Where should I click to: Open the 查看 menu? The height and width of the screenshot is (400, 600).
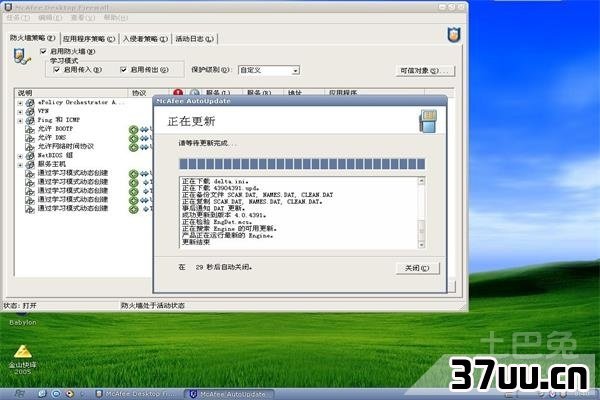[83, 18]
